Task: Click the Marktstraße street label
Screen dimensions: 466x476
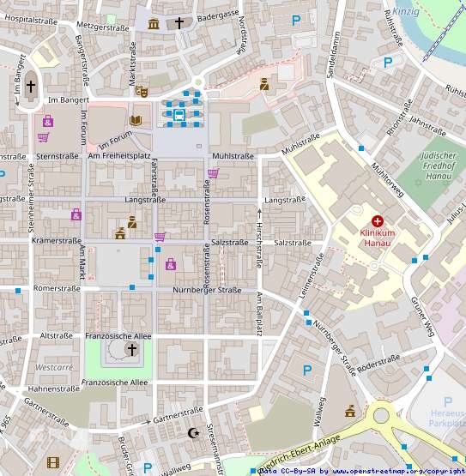Action: click(x=132, y=63)
